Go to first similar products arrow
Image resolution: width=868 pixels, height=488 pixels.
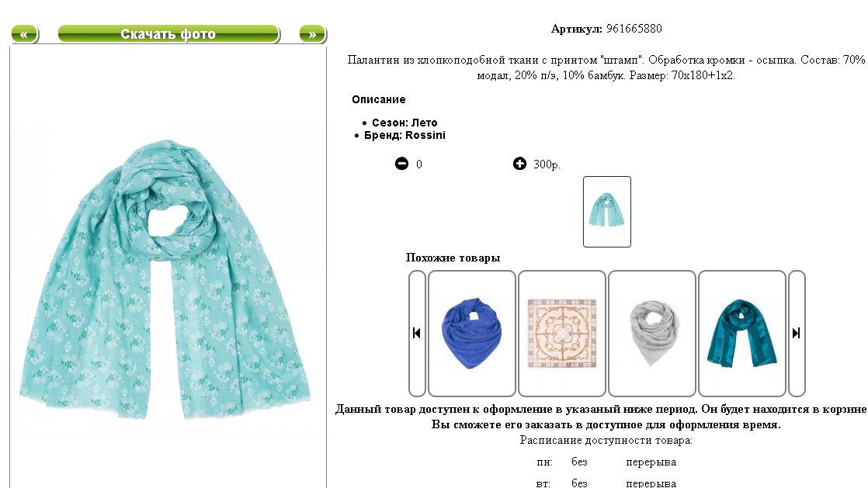[x=417, y=333]
